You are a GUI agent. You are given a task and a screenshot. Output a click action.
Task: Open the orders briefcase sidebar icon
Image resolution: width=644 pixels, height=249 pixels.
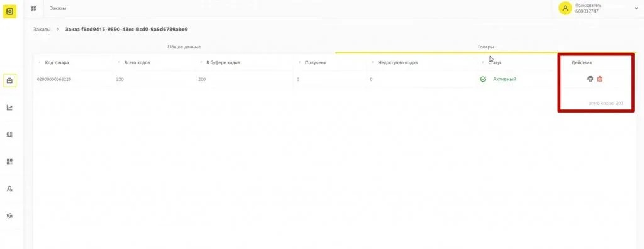pos(9,80)
